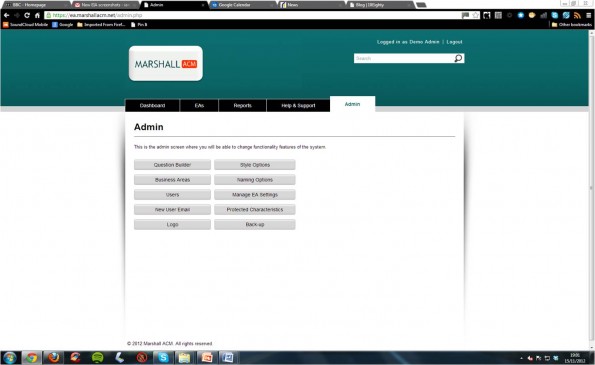Click the Logout link
Viewport: 595px width, 365px height.
tap(454, 42)
